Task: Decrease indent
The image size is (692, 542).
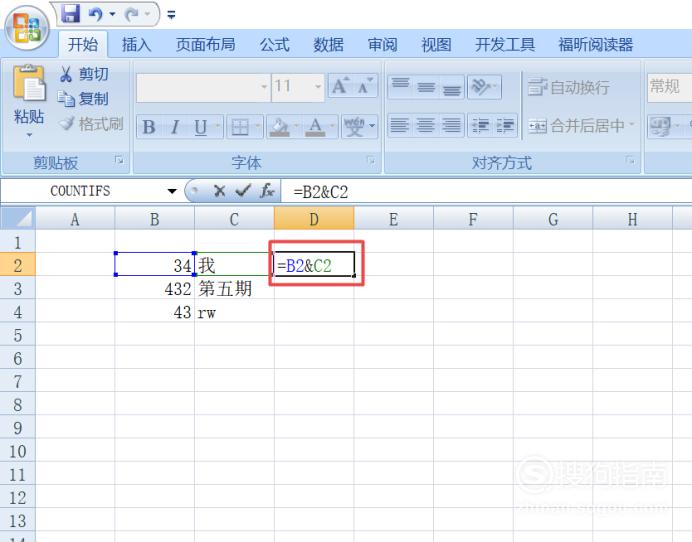Action: point(480,125)
